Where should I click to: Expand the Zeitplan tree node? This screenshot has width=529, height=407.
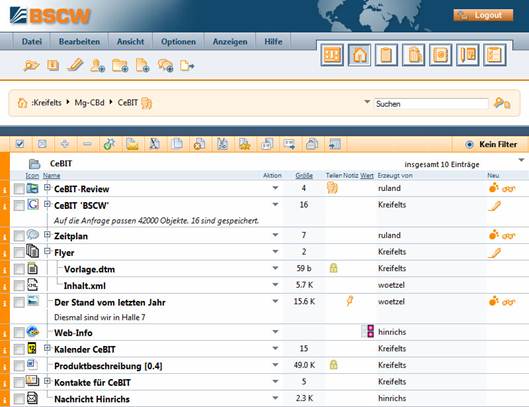click(x=47, y=234)
